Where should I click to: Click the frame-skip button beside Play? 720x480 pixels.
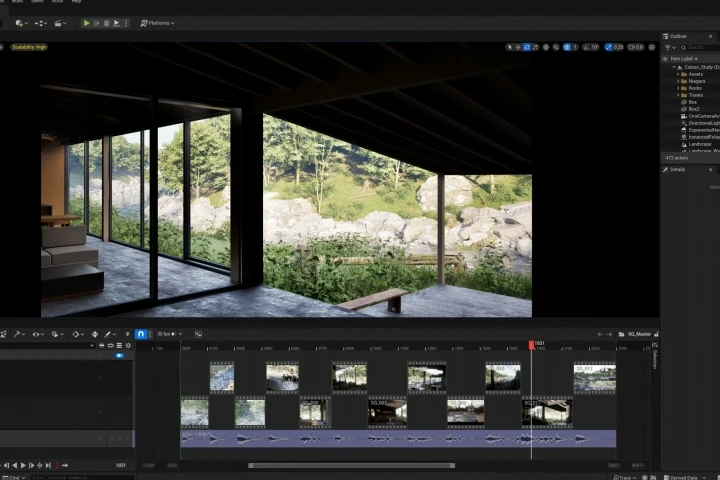click(x=96, y=23)
